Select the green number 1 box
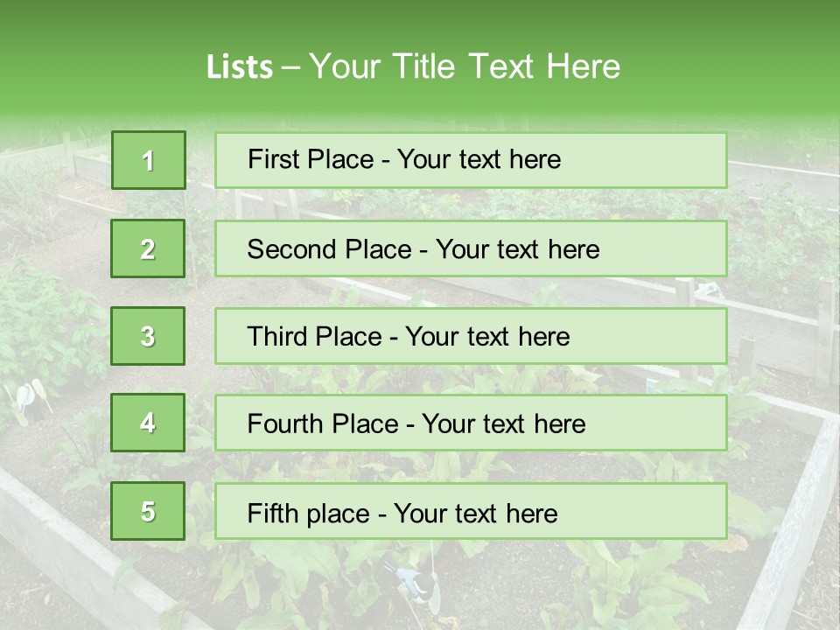Viewport: 840px width, 630px height. pos(148,160)
